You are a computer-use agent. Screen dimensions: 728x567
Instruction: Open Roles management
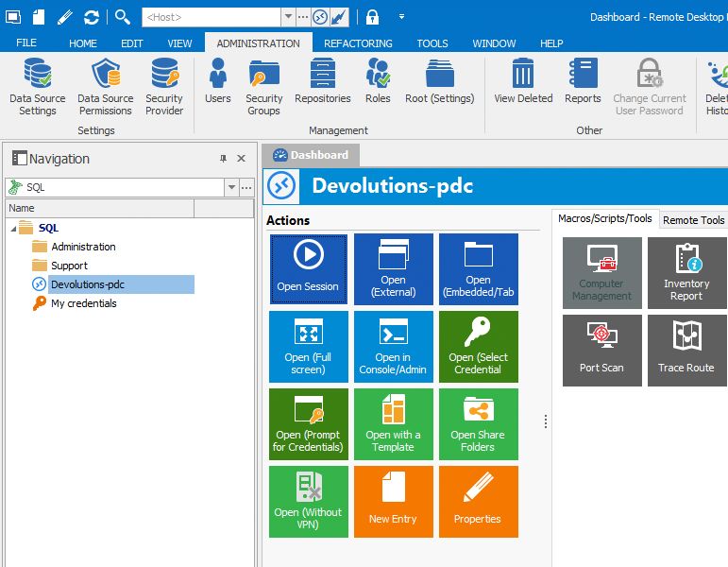[x=378, y=81]
